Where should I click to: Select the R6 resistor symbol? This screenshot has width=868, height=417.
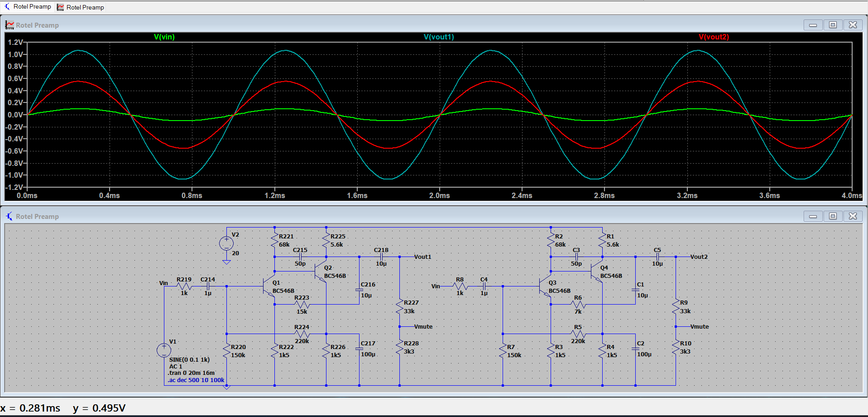coord(578,305)
